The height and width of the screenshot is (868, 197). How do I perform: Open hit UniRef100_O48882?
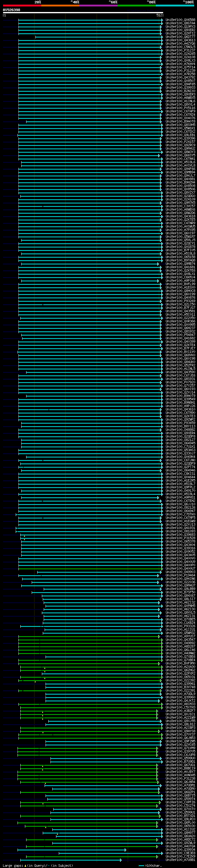tap(180, 430)
